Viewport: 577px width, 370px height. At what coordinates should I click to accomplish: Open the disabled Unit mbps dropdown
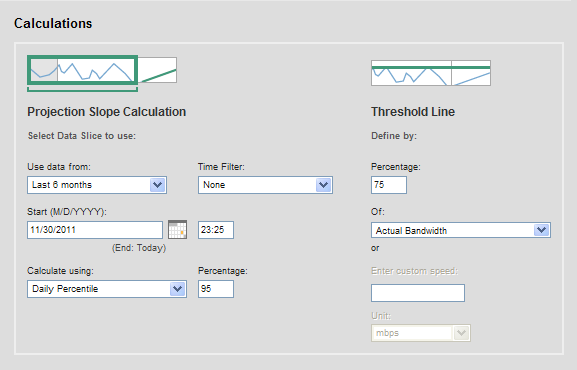click(421, 333)
